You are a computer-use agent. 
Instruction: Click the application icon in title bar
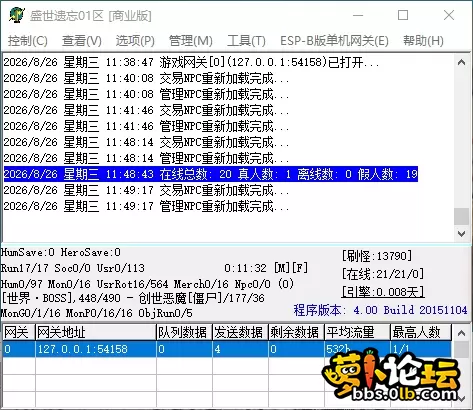point(17,15)
